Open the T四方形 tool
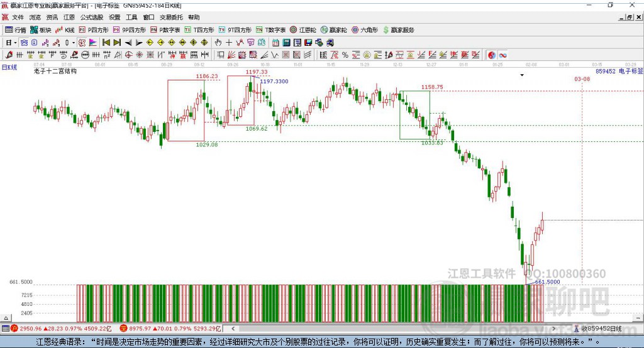The height and width of the screenshot is (348, 644). tap(199, 30)
